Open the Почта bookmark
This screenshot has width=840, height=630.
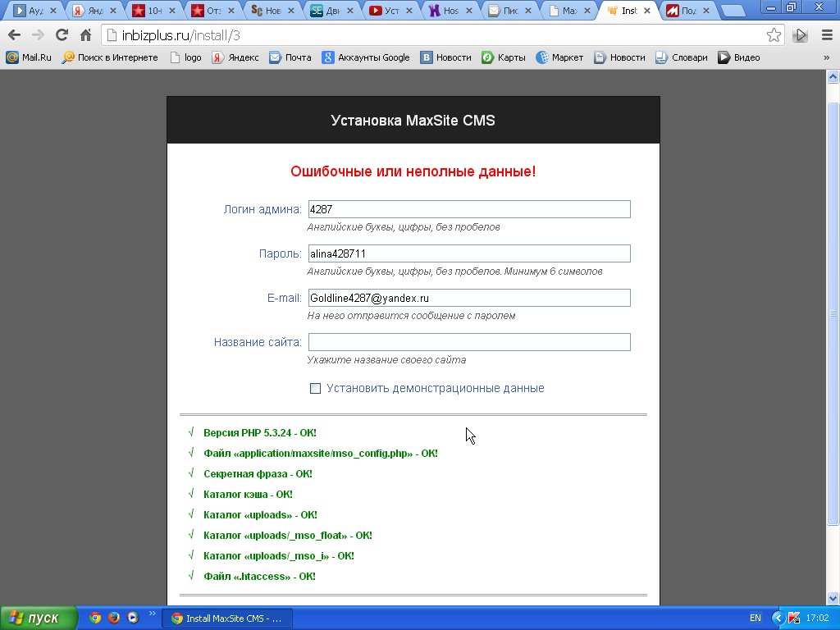[x=290, y=57]
